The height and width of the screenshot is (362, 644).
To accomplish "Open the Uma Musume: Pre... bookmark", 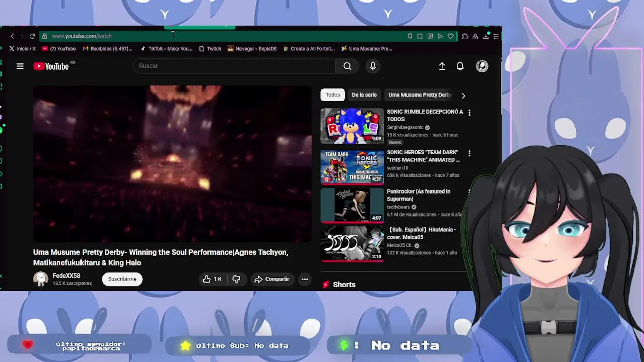I will coord(367,49).
